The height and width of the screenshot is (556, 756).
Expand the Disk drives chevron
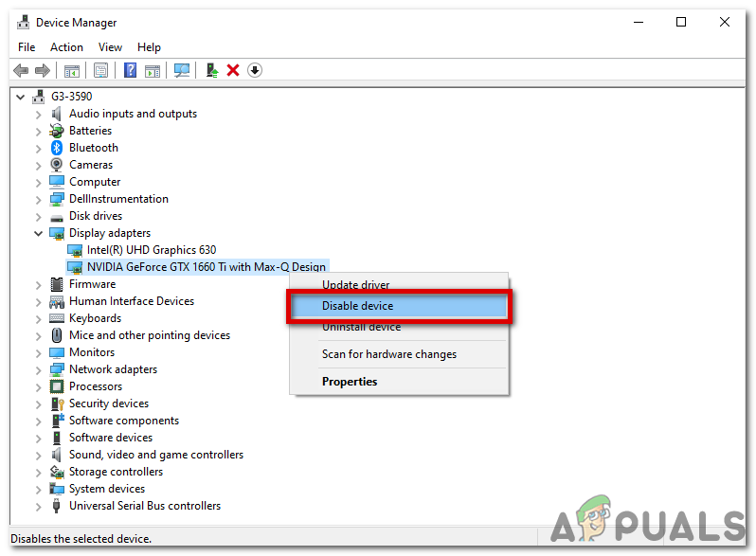39,217
